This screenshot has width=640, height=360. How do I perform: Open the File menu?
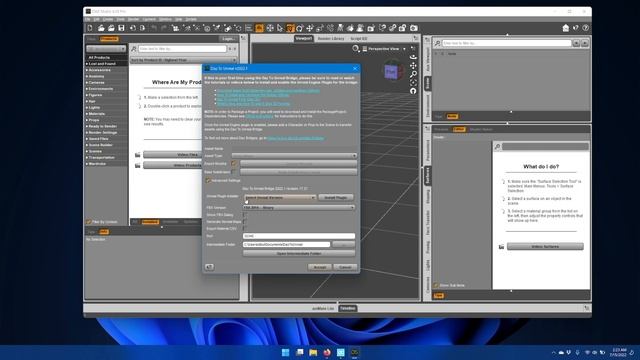point(87,19)
